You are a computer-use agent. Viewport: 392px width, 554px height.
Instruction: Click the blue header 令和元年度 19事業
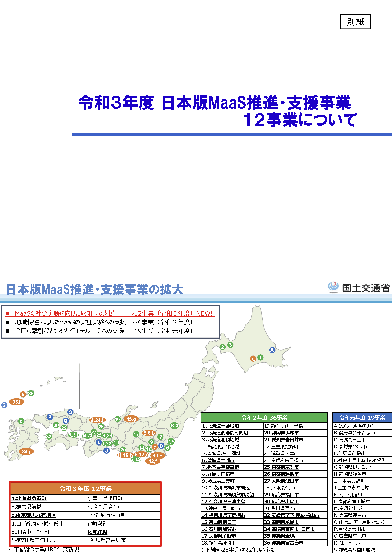(362, 418)
